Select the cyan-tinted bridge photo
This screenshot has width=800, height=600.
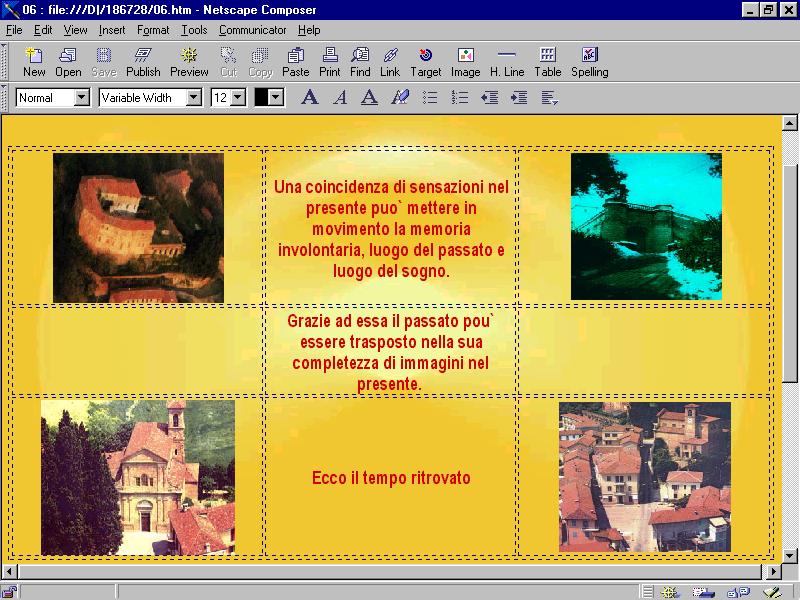tap(646, 226)
